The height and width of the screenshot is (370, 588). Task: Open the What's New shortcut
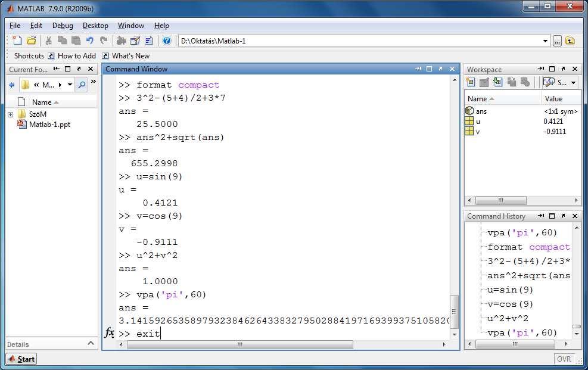click(126, 56)
